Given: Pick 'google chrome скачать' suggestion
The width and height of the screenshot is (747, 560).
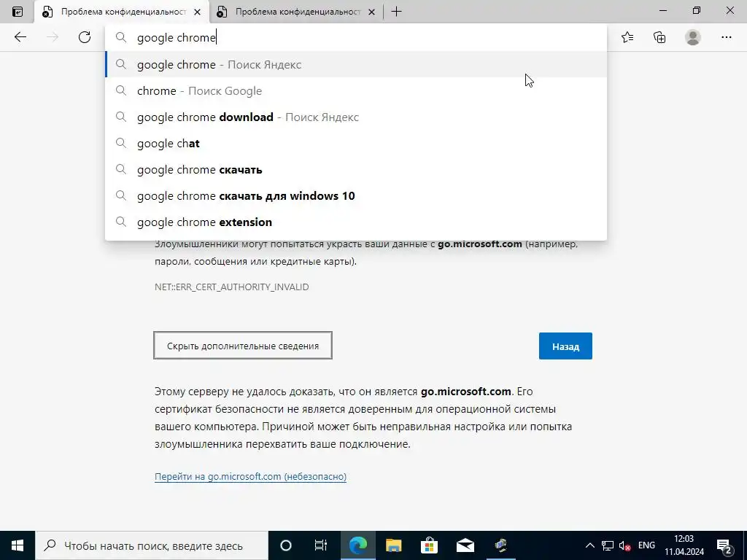Looking at the screenshot, I should coord(356,169).
